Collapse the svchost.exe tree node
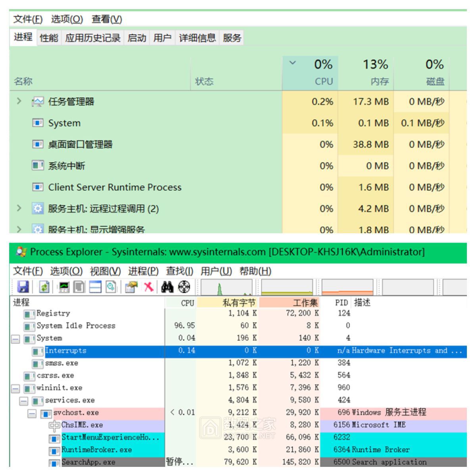This screenshot has height=476, width=476. click(32, 414)
